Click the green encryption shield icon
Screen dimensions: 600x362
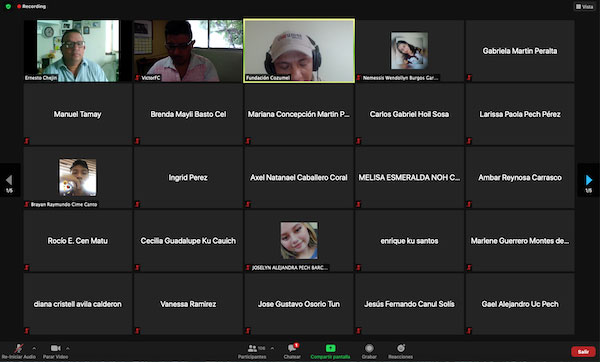coord(8,7)
